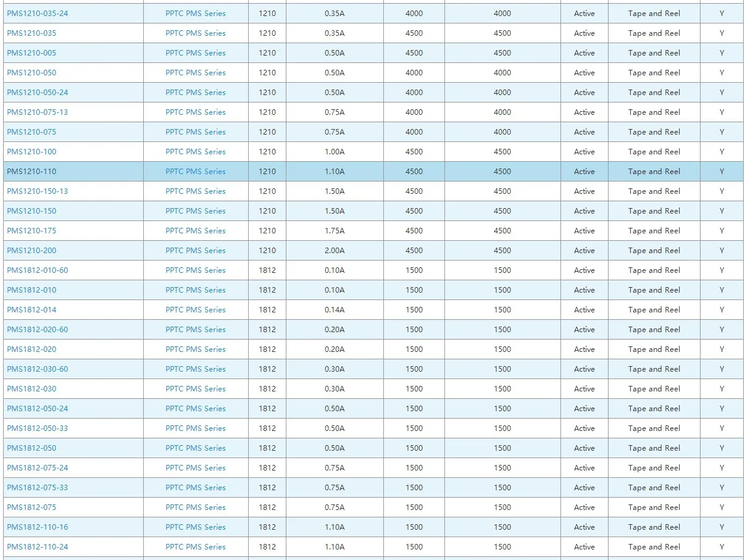Open part PMS1812-020-60
Screen dimensions: 745x560
point(38,330)
